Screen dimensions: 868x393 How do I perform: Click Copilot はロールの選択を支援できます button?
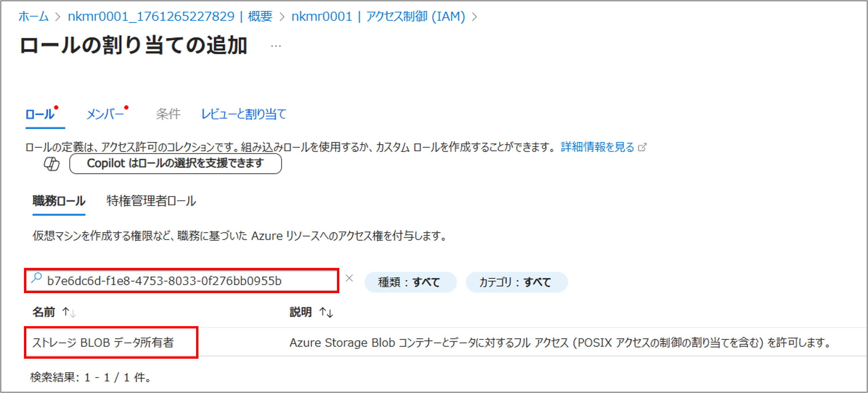[175, 164]
